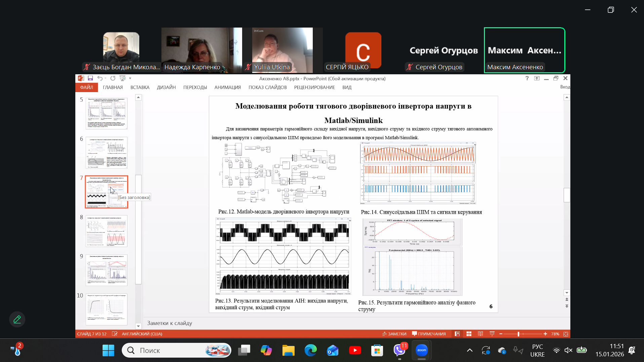Fit slide to current window icon

[566, 334]
